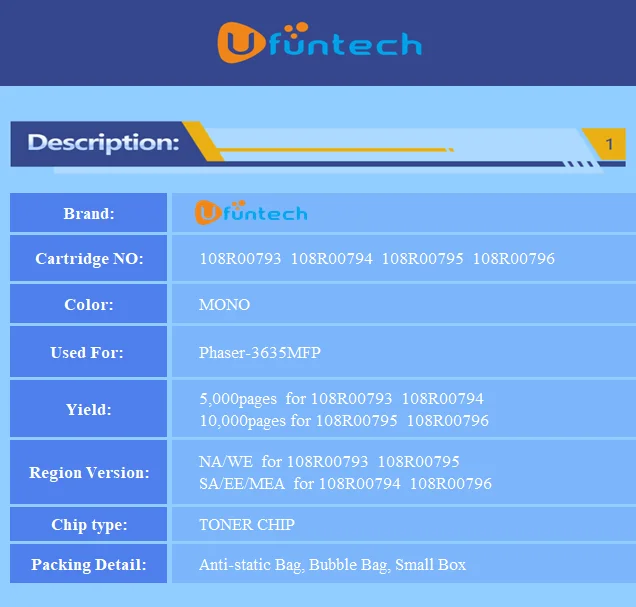Click the Phaser-3635MFP value
The image size is (636, 607).
(x=260, y=353)
